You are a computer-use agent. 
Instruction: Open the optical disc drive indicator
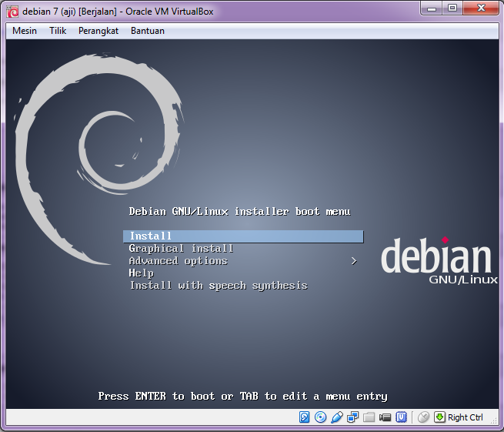pyautogui.click(x=320, y=417)
